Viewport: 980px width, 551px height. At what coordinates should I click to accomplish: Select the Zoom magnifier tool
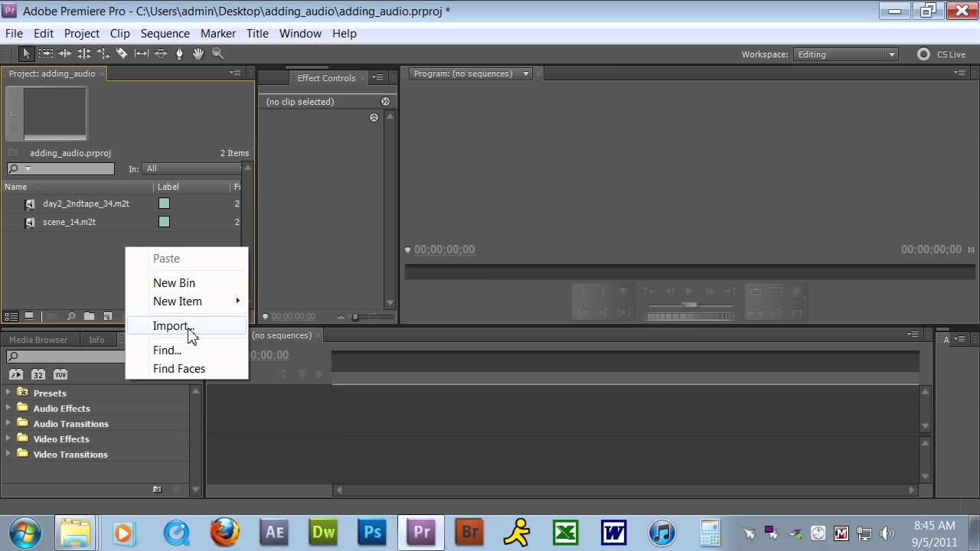[x=217, y=54]
